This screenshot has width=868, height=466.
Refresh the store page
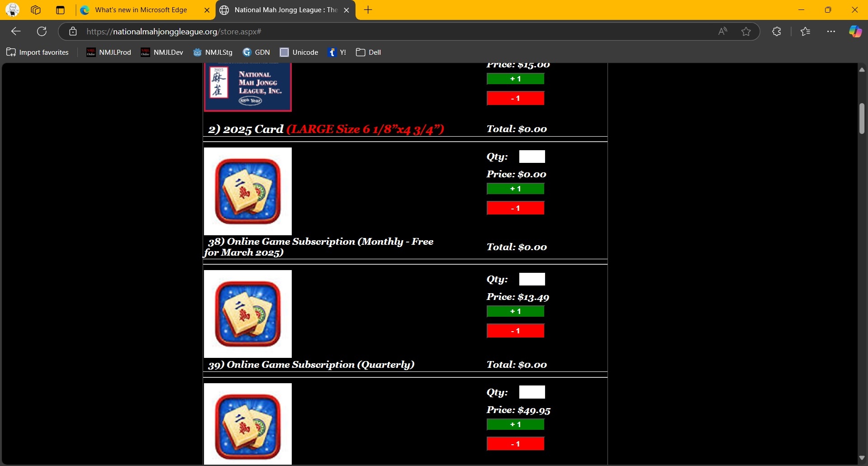[x=42, y=31]
